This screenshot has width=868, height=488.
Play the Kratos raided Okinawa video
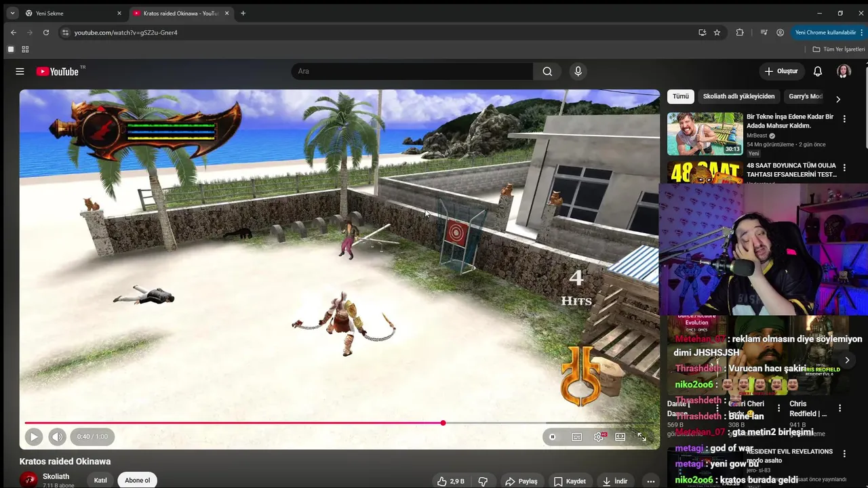click(x=33, y=437)
